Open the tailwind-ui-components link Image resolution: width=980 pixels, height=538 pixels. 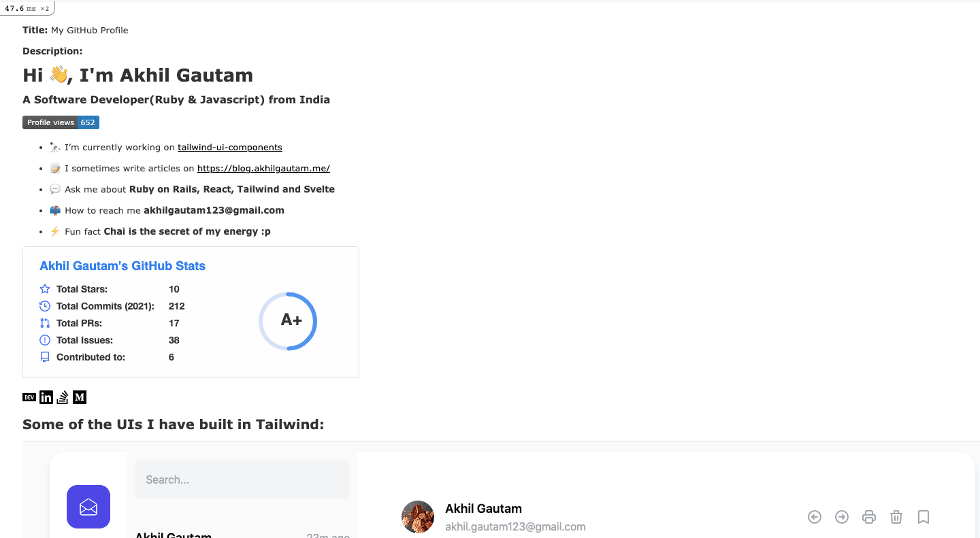229,148
